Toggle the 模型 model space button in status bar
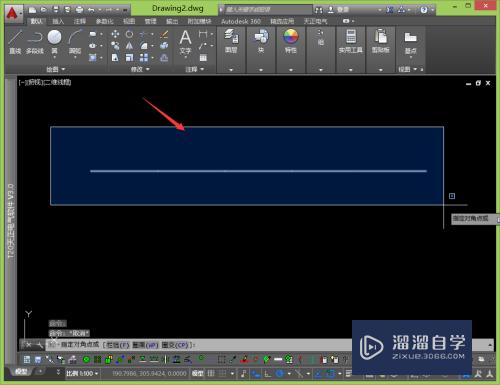Viewport: 500px width, 385px height. 197,374
